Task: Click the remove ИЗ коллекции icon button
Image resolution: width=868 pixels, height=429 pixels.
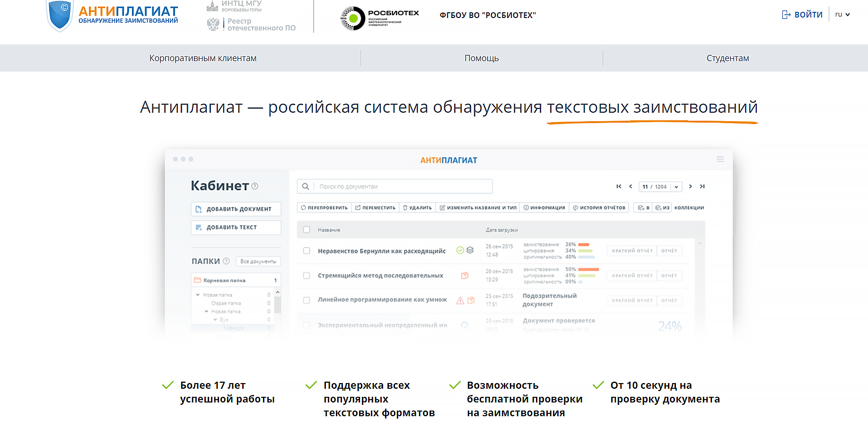Action: coord(662,208)
